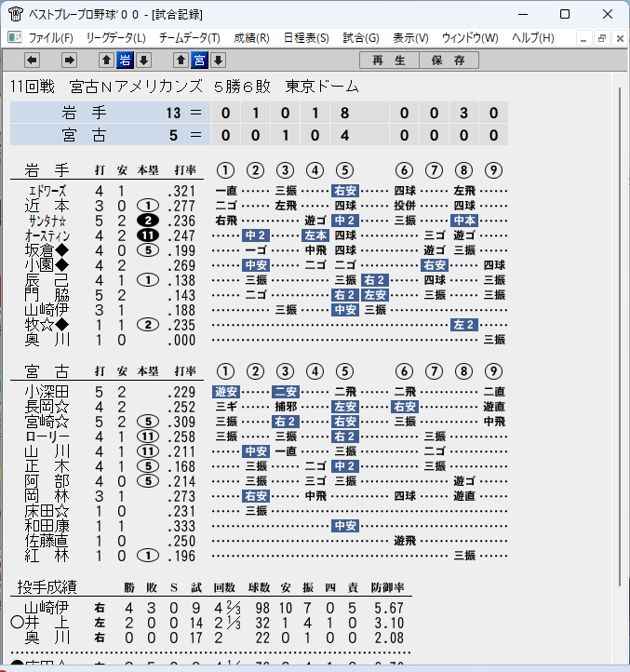The height and width of the screenshot is (672, 630).
Task: Click 門脇 右2 result in 5th inning
Action: [345, 295]
